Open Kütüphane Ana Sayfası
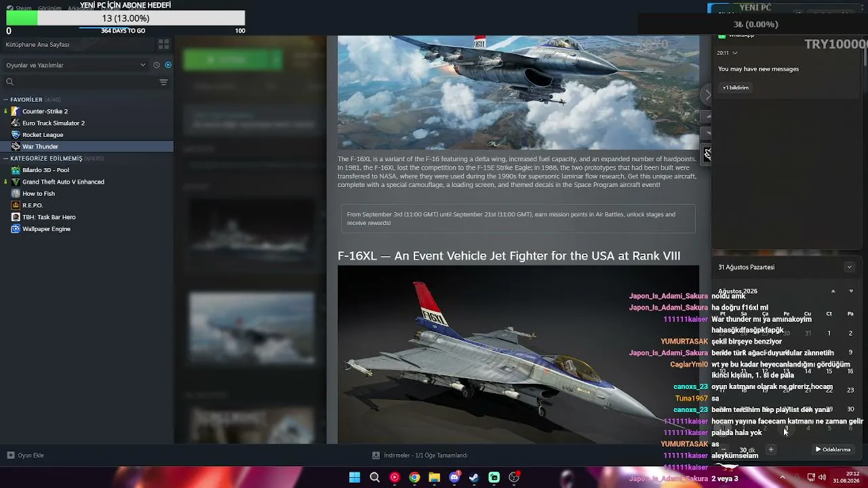The width and height of the screenshot is (868, 488). [37, 45]
